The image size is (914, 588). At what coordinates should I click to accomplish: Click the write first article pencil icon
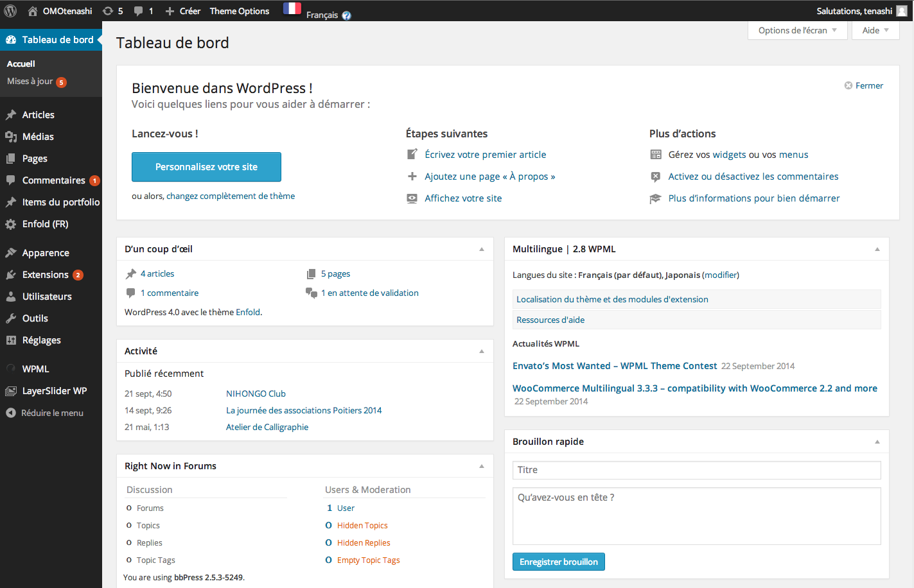pyautogui.click(x=412, y=154)
